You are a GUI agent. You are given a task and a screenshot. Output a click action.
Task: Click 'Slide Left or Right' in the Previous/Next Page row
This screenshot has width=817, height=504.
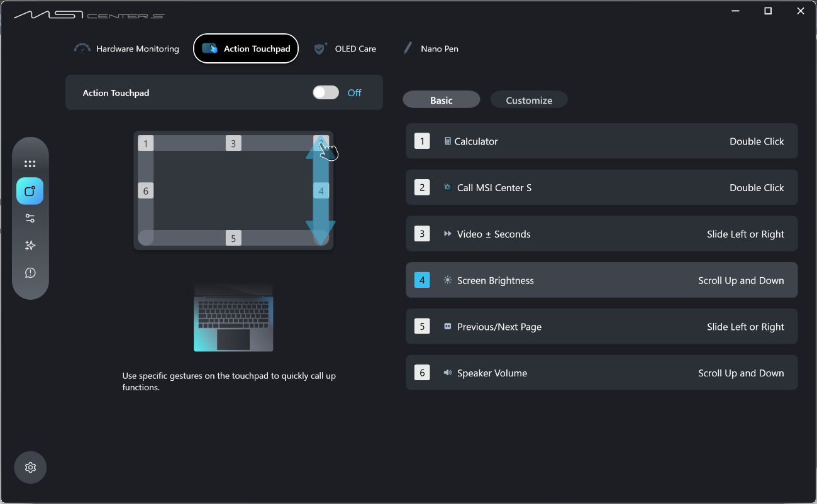(745, 327)
